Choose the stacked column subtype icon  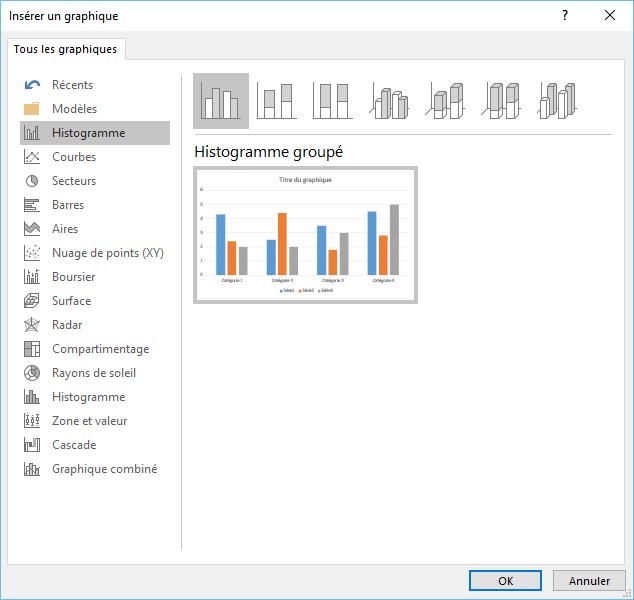click(x=277, y=101)
